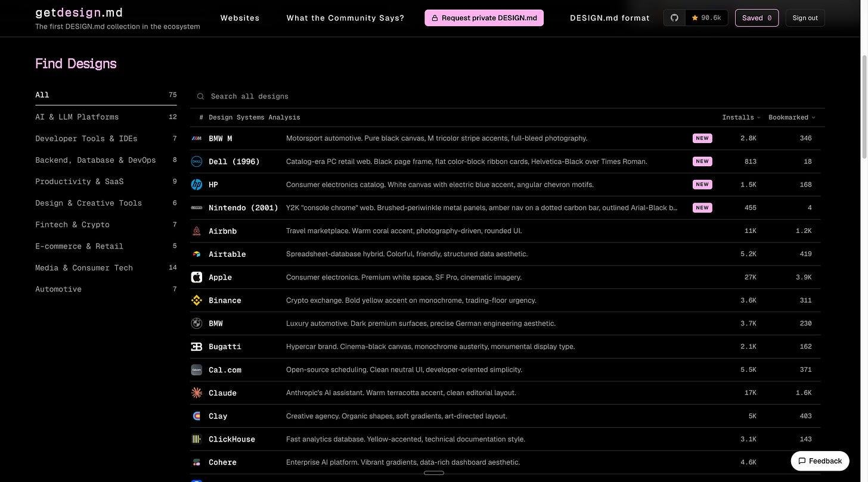Open the ClickHouse design name
Viewport: 868px width, 482px height.
point(232,440)
